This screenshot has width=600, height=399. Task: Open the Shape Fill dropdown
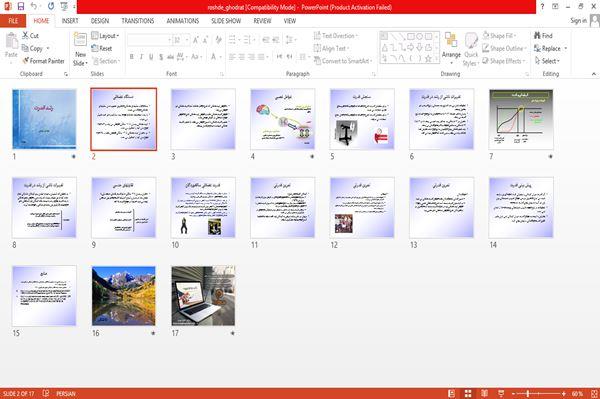click(x=499, y=36)
